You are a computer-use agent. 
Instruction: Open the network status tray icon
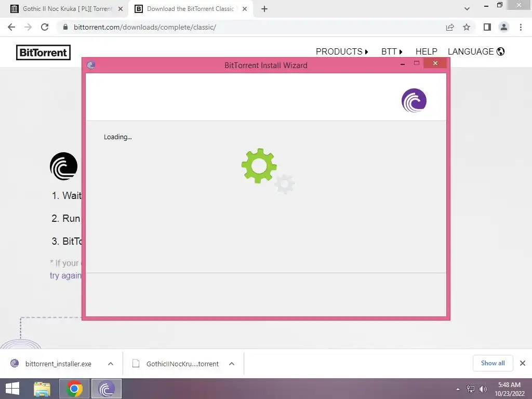(x=471, y=389)
